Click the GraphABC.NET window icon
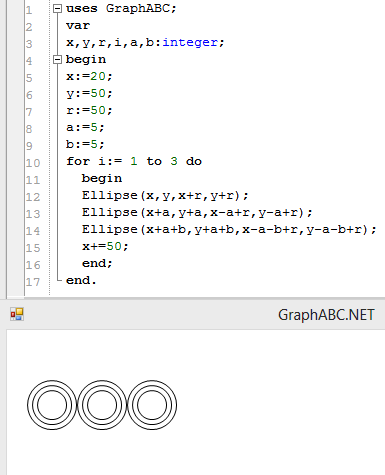The image size is (385, 475). [17, 314]
